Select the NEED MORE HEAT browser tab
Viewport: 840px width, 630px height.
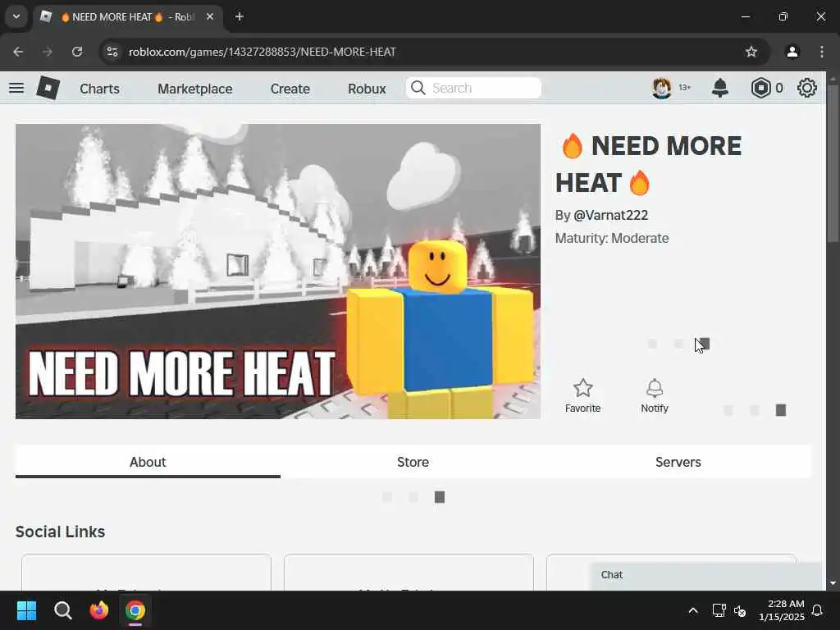pos(129,17)
